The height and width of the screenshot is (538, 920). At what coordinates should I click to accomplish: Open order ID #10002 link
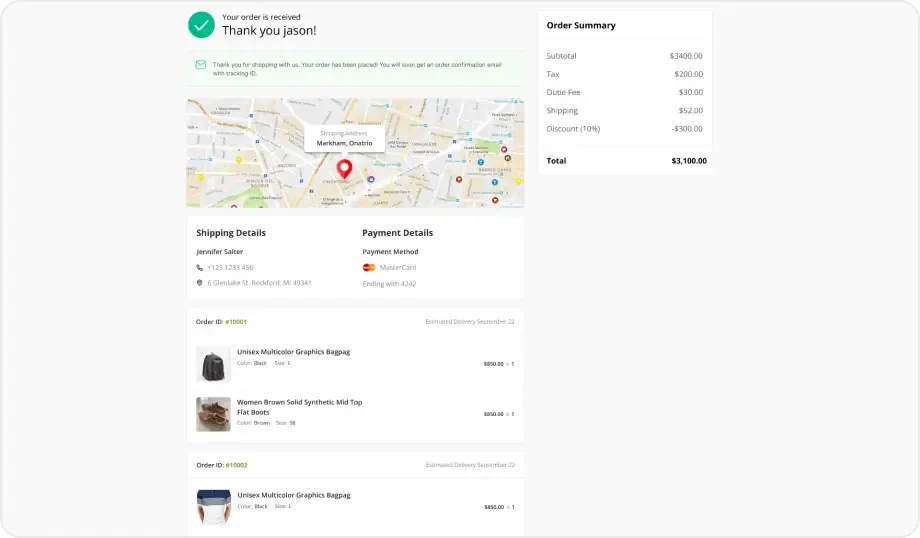tap(236, 465)
